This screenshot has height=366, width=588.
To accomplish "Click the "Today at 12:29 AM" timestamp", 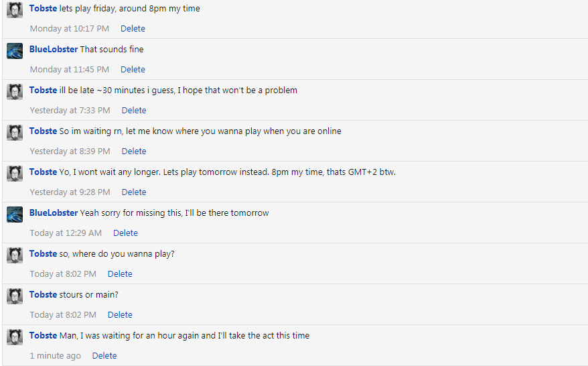I will pyautogui.click(x=66, y=233).
